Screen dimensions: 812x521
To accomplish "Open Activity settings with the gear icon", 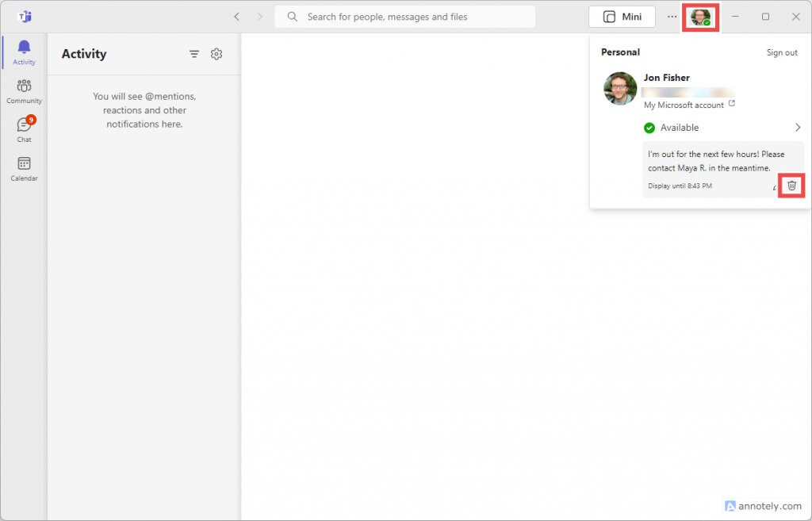I will click(x=216, y=54).
